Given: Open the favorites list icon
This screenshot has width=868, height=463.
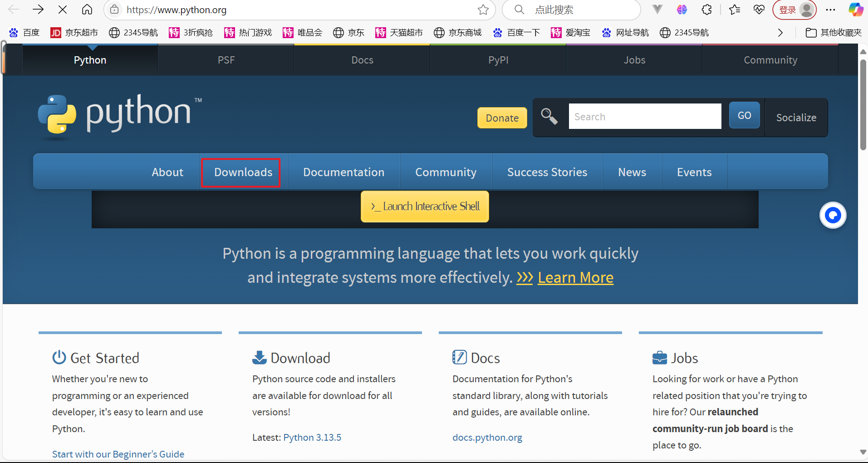Looking at the screenshot, I should click(x=735, y=10).
